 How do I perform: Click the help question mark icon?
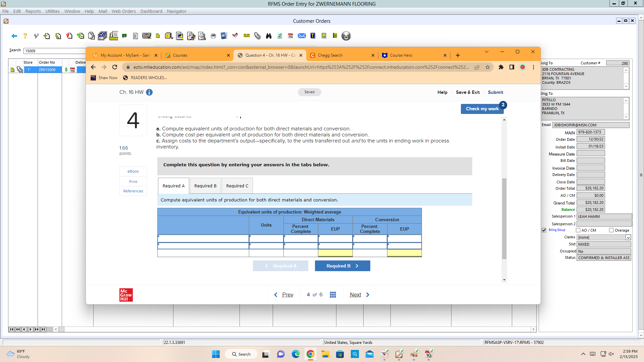25,36
